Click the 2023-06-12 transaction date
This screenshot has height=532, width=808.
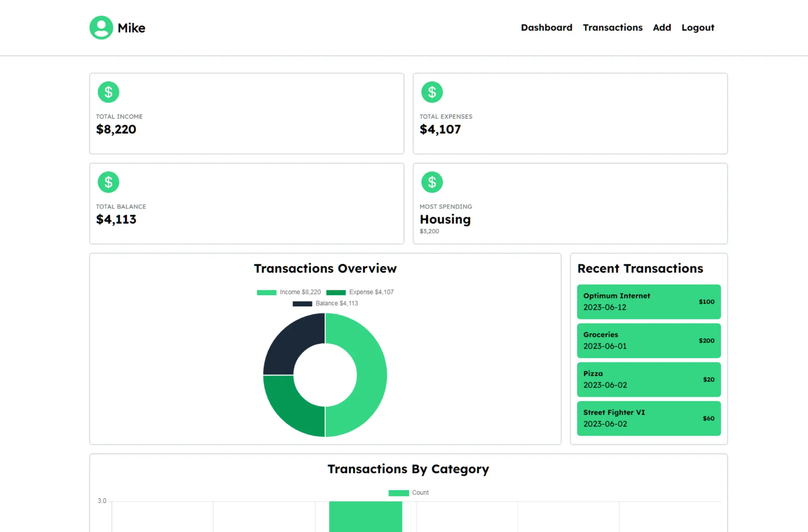click(x=605, y=307)
